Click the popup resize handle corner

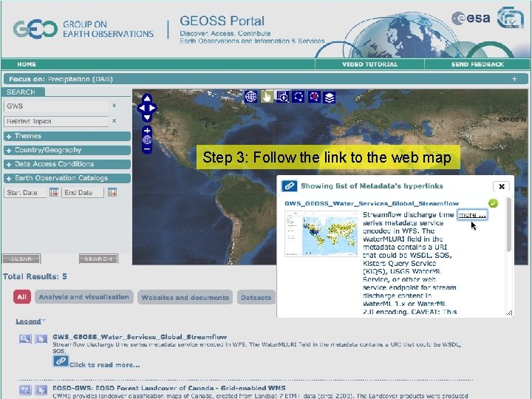[510, 313]
